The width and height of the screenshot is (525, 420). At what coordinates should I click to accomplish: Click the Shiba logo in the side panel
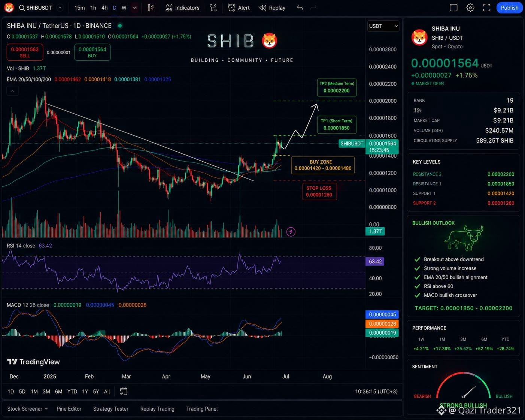click(x=419, y=37)
